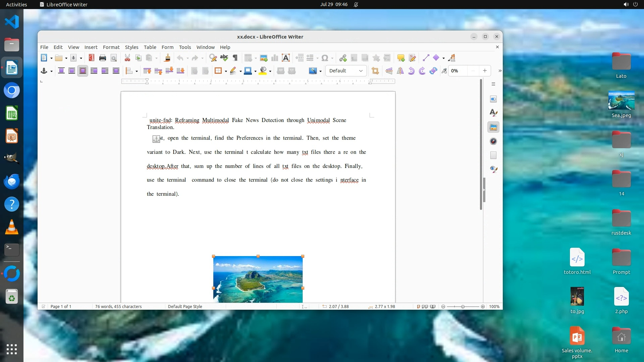The image size is (644, 362).
Task: Click Clone Formatting paintbrush icon
Action: click(167, 58)
